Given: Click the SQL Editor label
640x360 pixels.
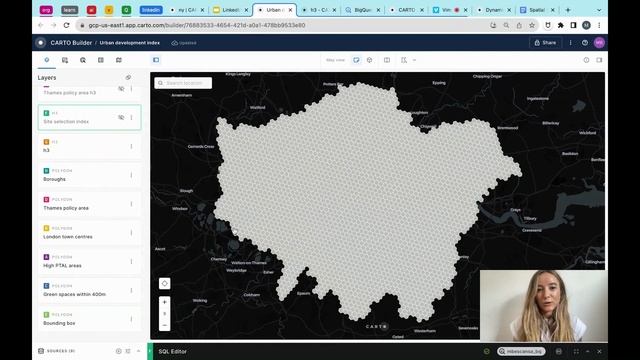Looking at the screenshot, I should 173,351.
